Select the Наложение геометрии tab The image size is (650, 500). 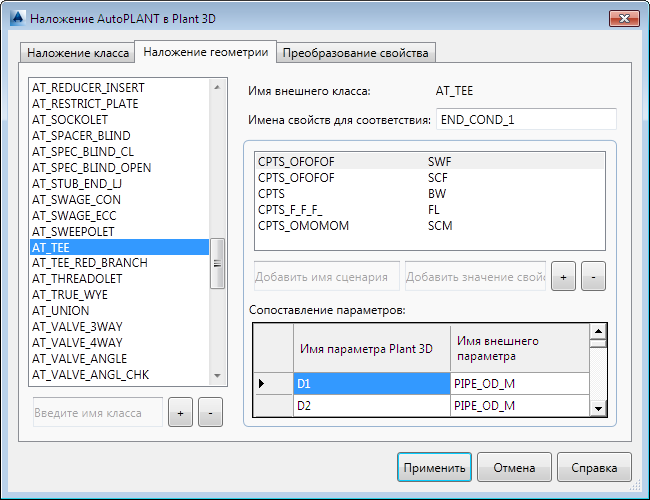[206, 52]
